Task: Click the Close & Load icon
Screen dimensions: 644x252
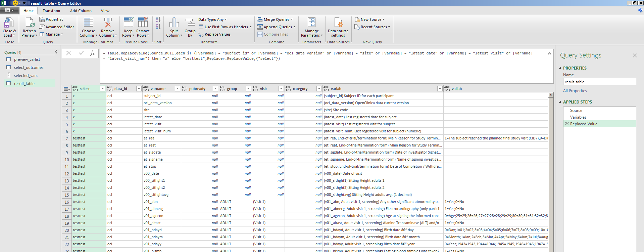Action: point(9,24)
